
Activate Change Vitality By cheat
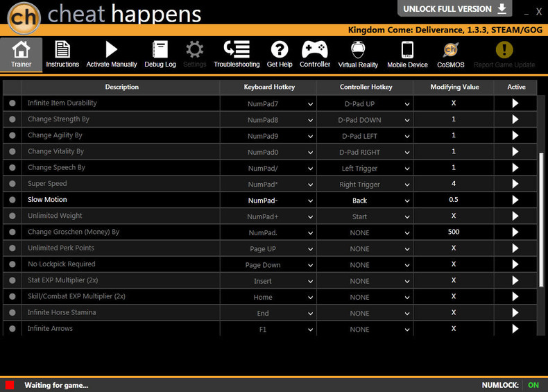[515, 151]
